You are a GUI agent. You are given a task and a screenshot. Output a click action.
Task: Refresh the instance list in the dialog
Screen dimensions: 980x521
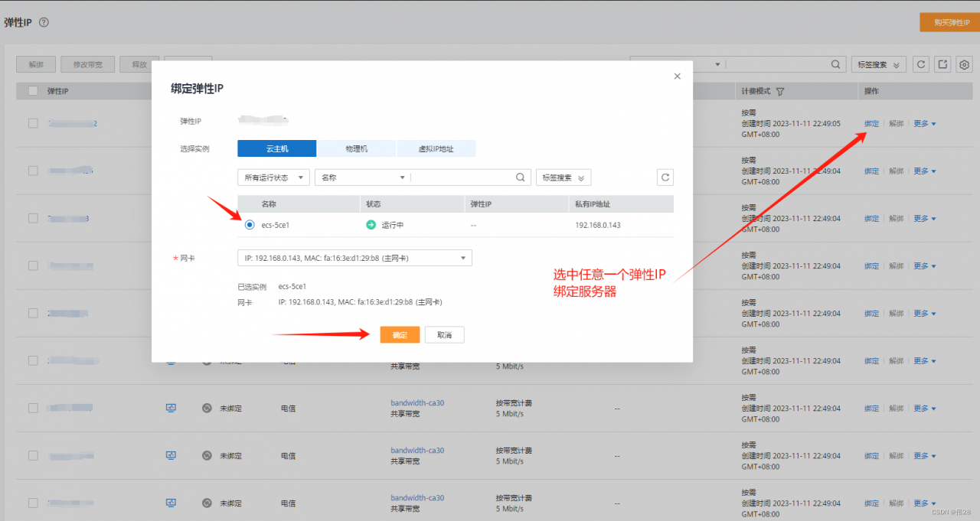(x=665, y=177)
